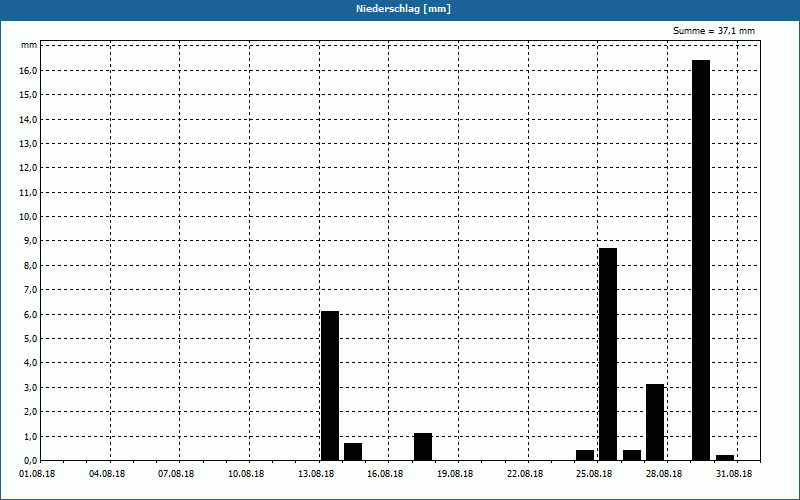The width and height of the screenshot is (800, 500).
Task: Click the '1,0' y-axis value
Action: click(31, 436)
